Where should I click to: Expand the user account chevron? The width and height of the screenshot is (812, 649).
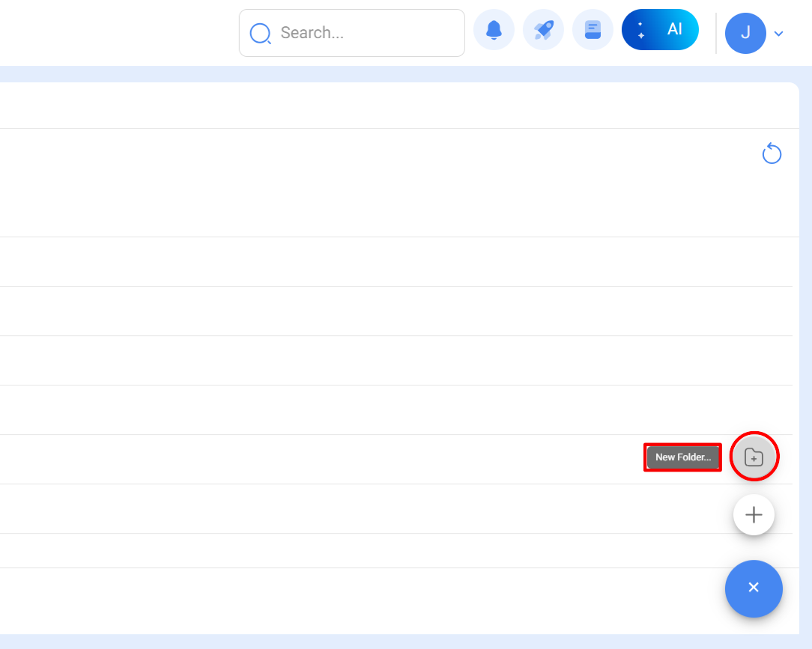(x=779, y=34)
